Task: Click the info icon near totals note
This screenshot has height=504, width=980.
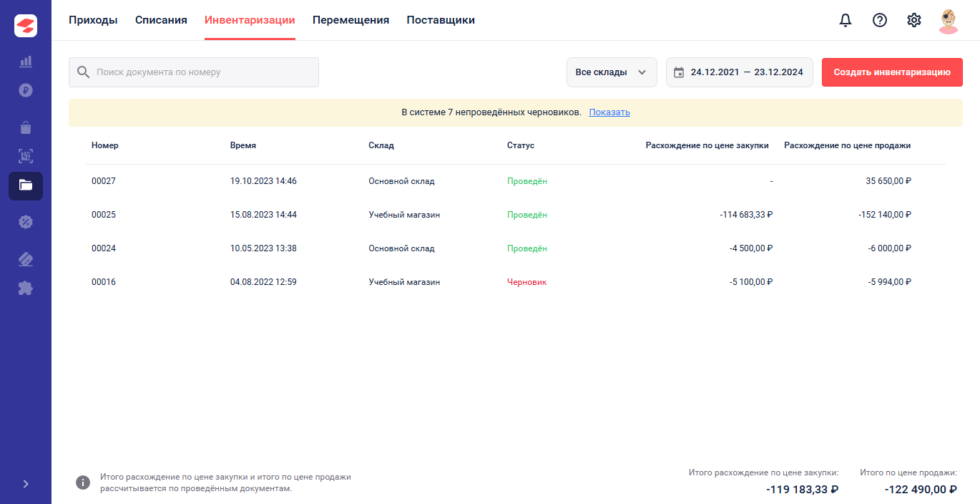Action: point(83,483)
